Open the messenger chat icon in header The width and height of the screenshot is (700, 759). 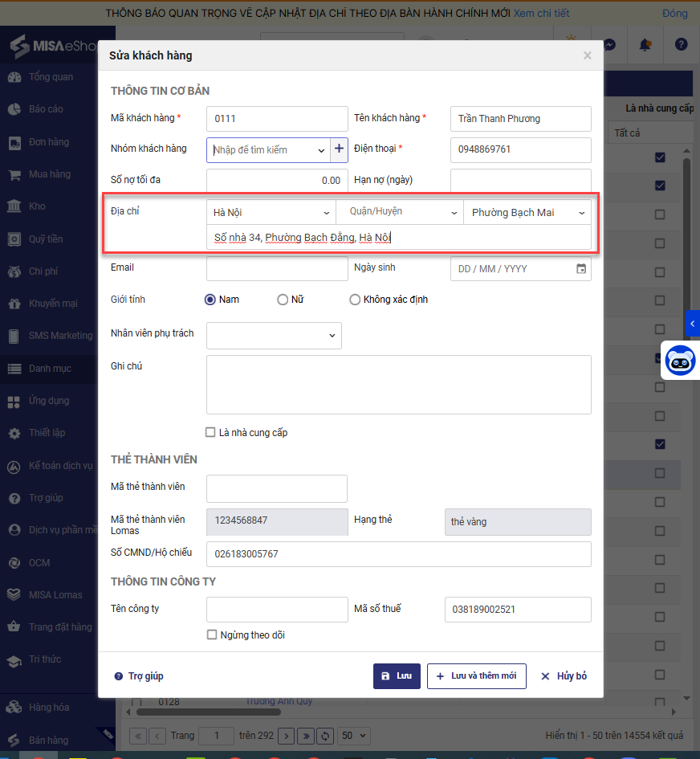(x=610, y=44)
